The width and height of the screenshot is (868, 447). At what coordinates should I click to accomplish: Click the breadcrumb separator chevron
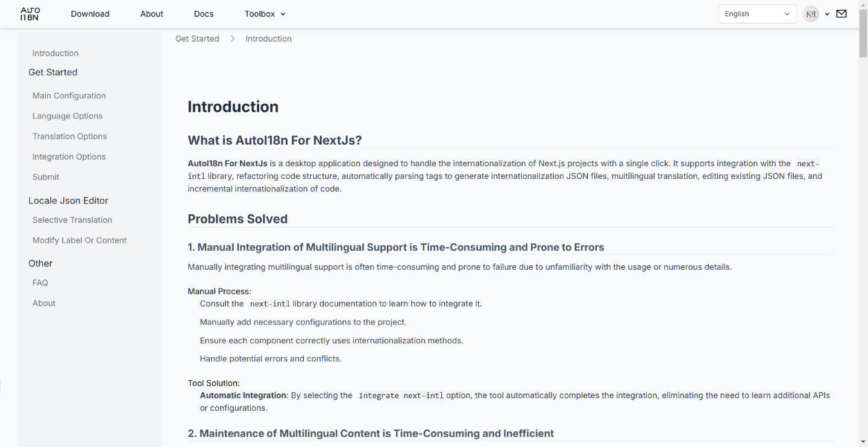[x=232, y=39]
